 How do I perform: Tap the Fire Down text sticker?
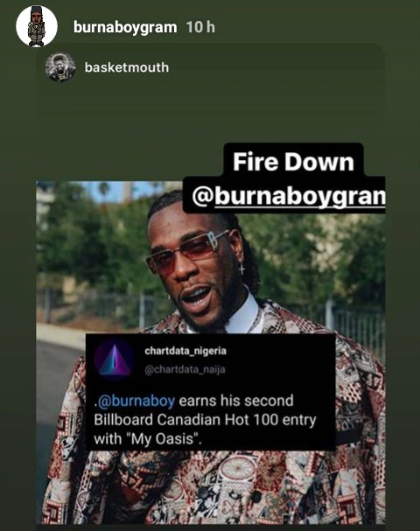pos(293,162)
